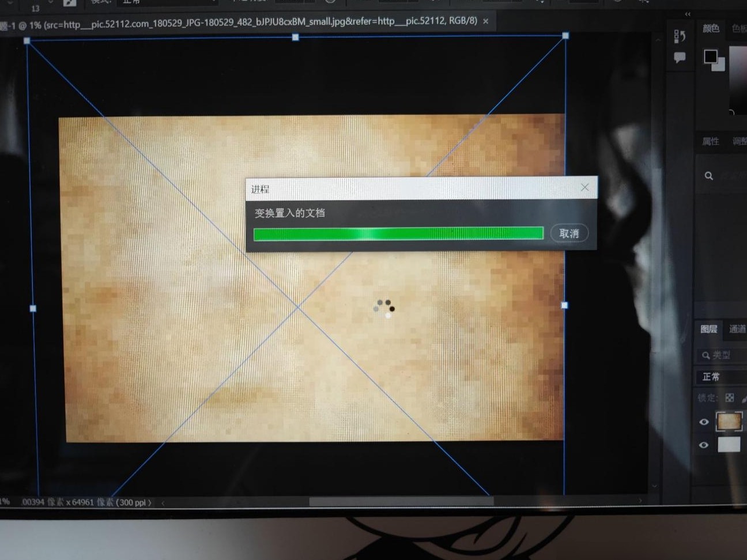Close the 进程 progress dialog
Viewport: 747px width, 560px height.
(584, 187)
